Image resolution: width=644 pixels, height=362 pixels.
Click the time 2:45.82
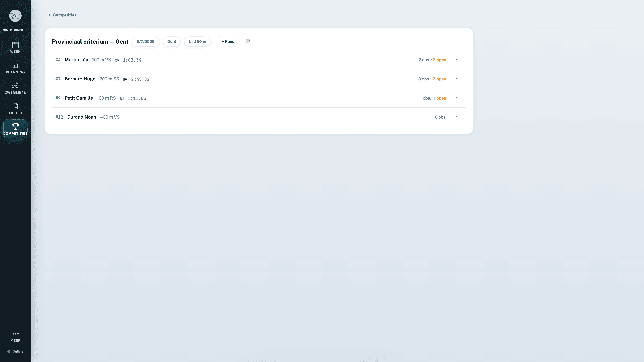point(140,79)
